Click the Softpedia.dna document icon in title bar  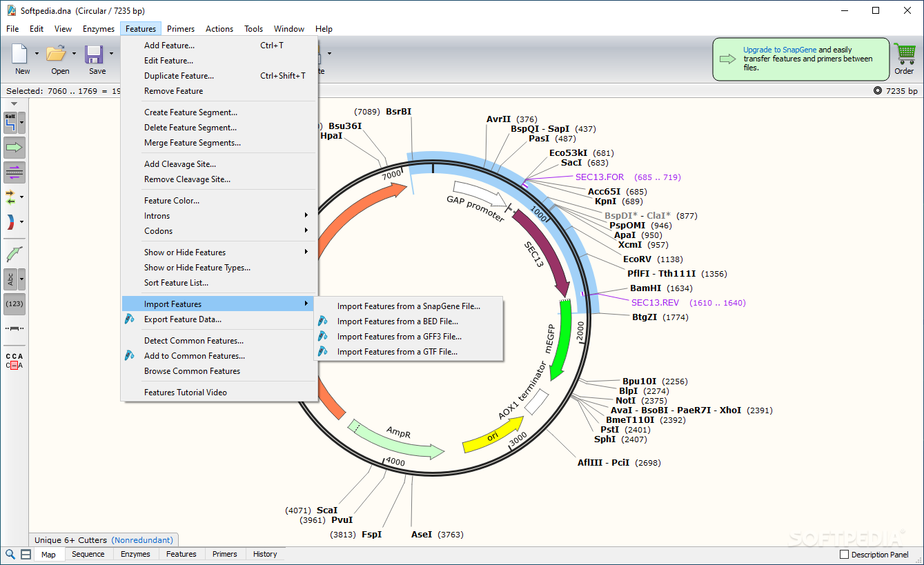(x=11, y=10)
